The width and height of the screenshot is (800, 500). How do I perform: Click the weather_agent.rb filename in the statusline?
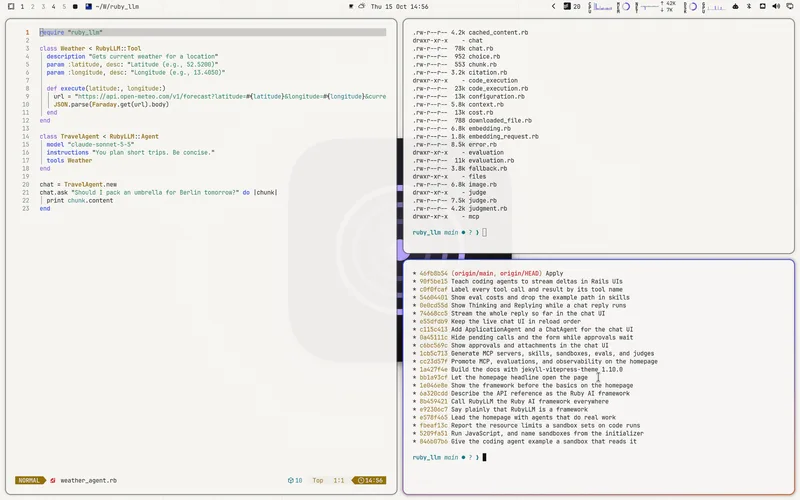click(88, 480)
